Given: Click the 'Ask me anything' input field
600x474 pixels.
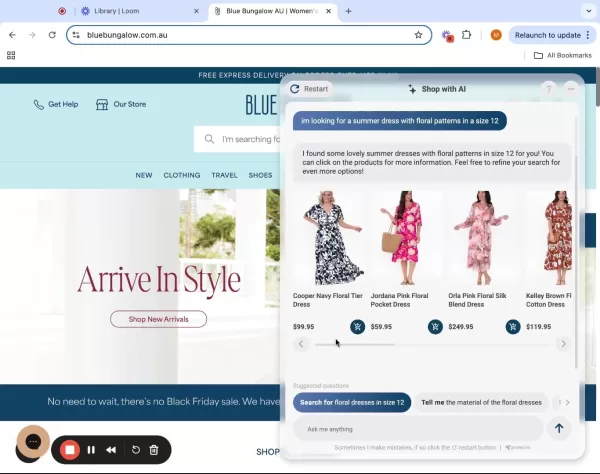Looking at the screenshot, I should tap(418, 429).
